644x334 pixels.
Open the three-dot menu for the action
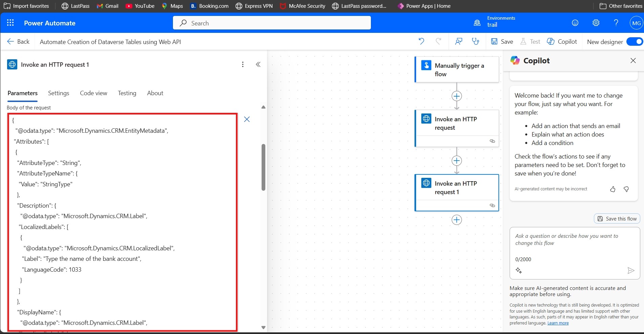point(243,64)
